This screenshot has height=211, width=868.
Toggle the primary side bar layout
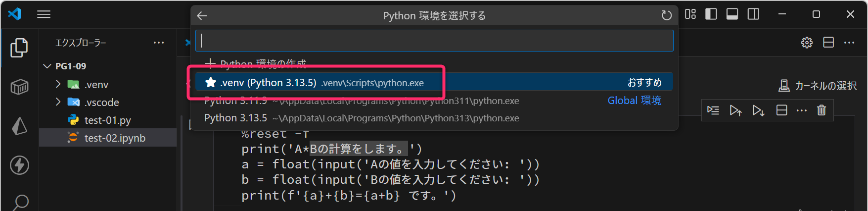click(x=711, y=14)
